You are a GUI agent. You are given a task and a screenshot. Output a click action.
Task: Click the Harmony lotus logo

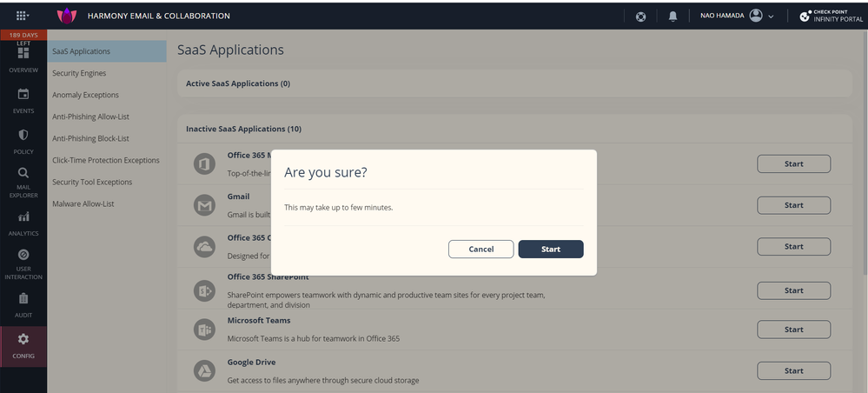point(67,16)
